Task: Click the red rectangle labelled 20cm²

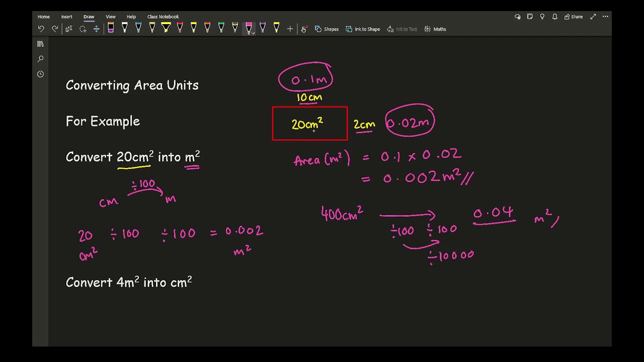Action: point(310,124)
